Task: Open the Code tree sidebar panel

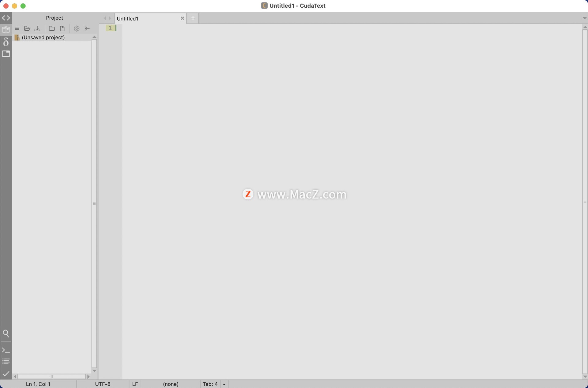Action: 6,18
